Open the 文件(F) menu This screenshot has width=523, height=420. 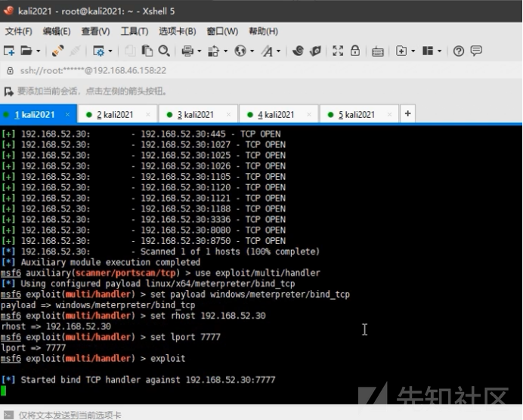point(19,31)
